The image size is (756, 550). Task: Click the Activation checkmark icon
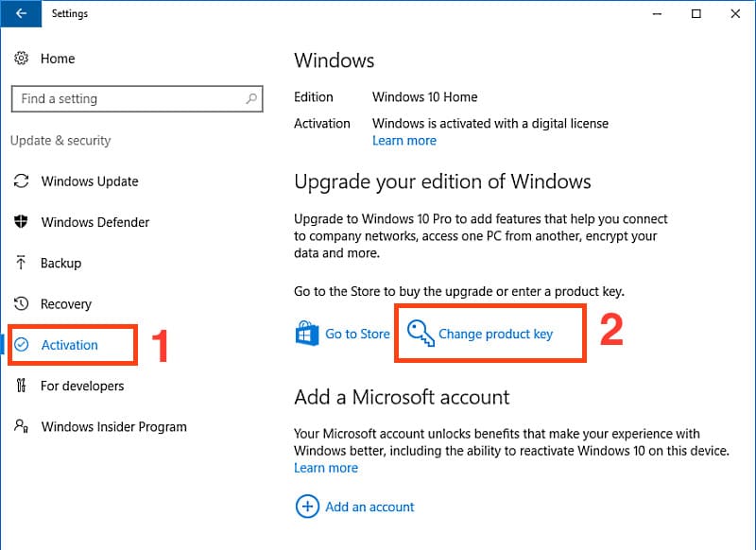point(22,345)
